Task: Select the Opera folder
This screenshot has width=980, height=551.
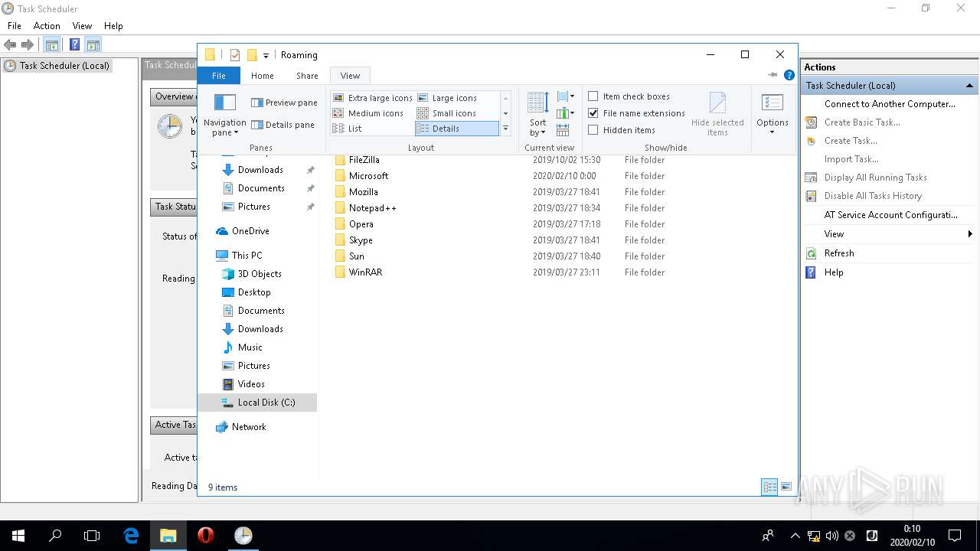Action: tap(361, 224)
